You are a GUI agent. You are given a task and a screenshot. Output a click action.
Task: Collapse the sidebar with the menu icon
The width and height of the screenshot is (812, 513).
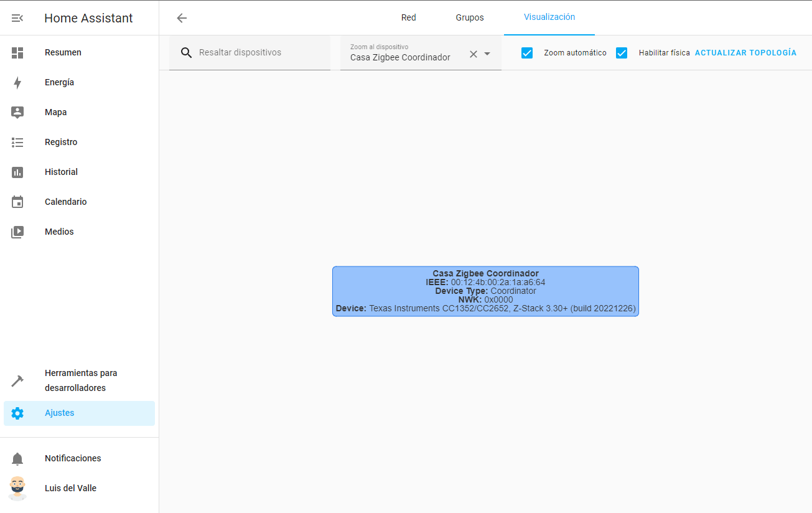click(x=17, y=18)
